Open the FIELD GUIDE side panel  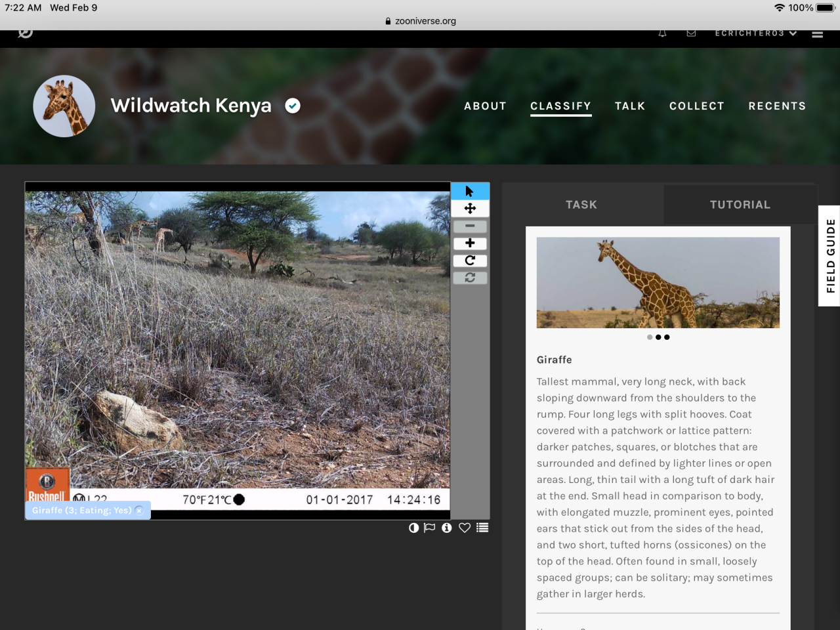pos(829,256)
